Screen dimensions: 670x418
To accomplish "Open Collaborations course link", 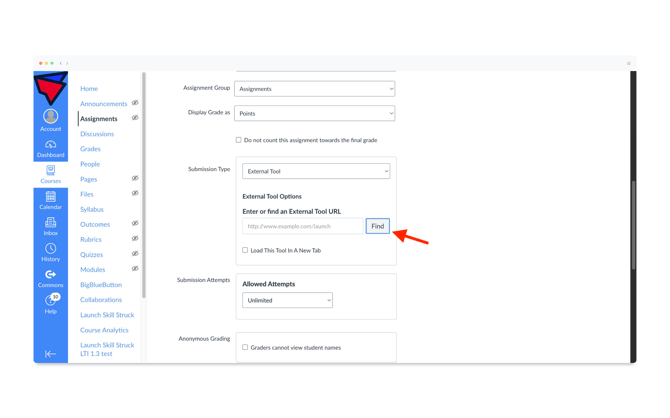I will click(101, 300).
